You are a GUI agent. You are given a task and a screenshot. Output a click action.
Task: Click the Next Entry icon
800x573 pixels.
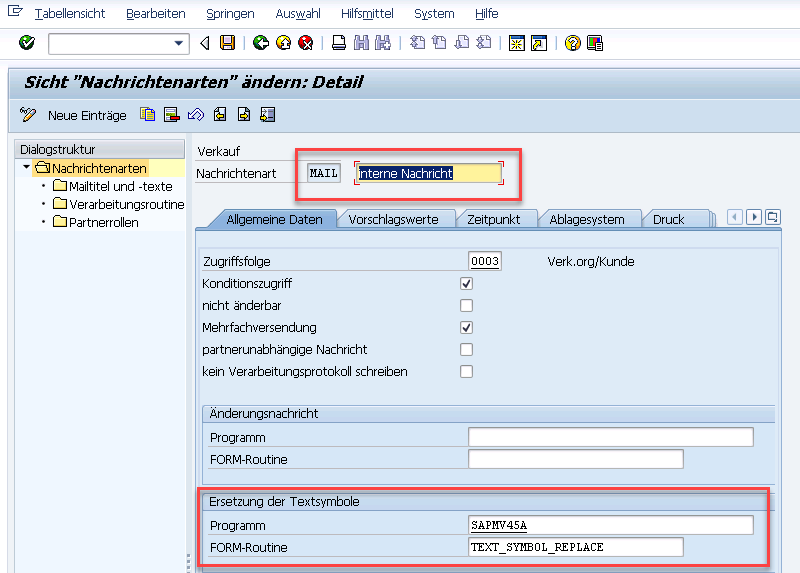[244, 115]
